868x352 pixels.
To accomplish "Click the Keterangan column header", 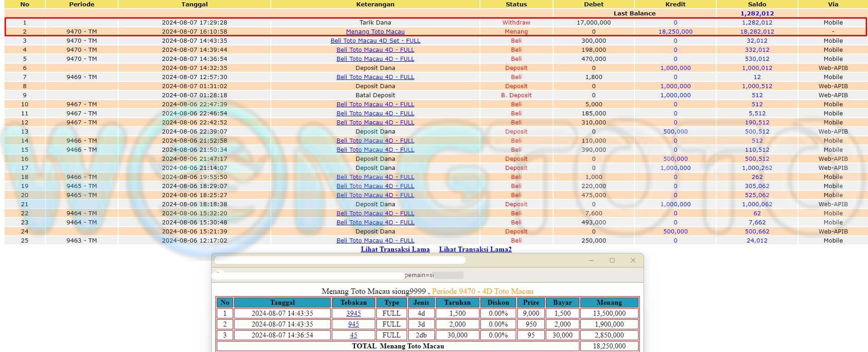I will (x=375, y=4).
